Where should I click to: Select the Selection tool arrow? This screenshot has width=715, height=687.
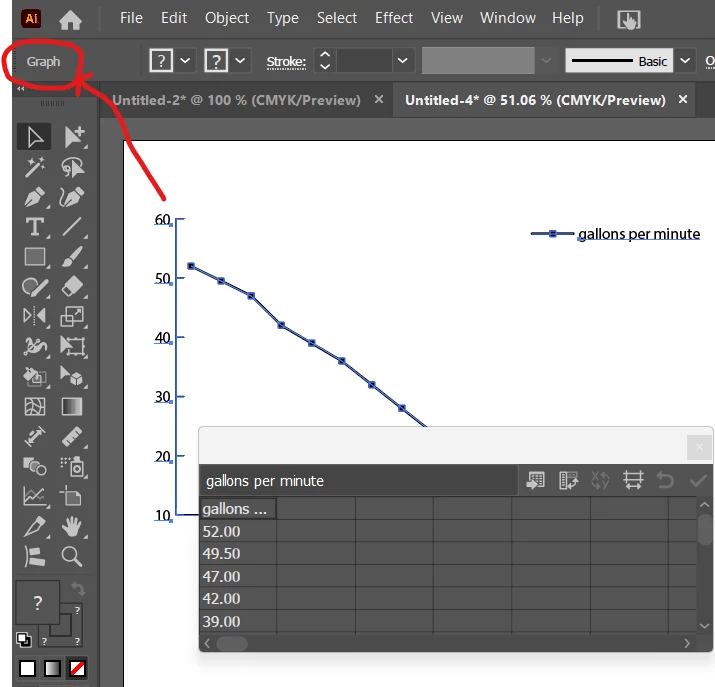pos(34,137)
